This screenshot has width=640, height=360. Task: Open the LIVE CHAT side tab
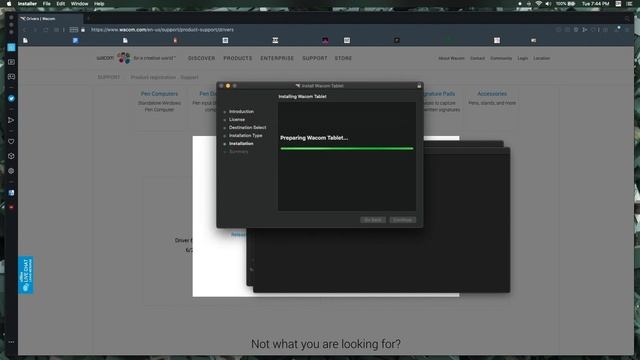coord(26,275)
